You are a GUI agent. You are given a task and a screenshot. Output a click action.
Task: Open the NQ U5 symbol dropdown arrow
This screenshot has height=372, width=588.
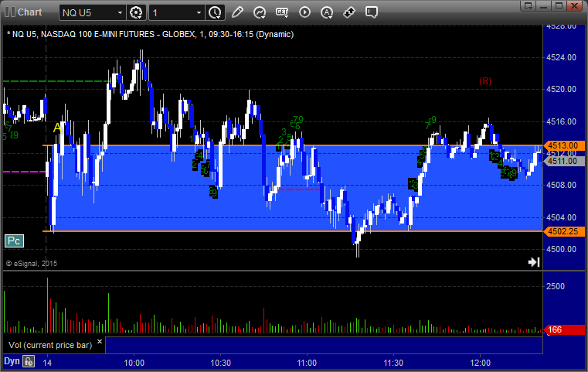click(x=120, y=13)
